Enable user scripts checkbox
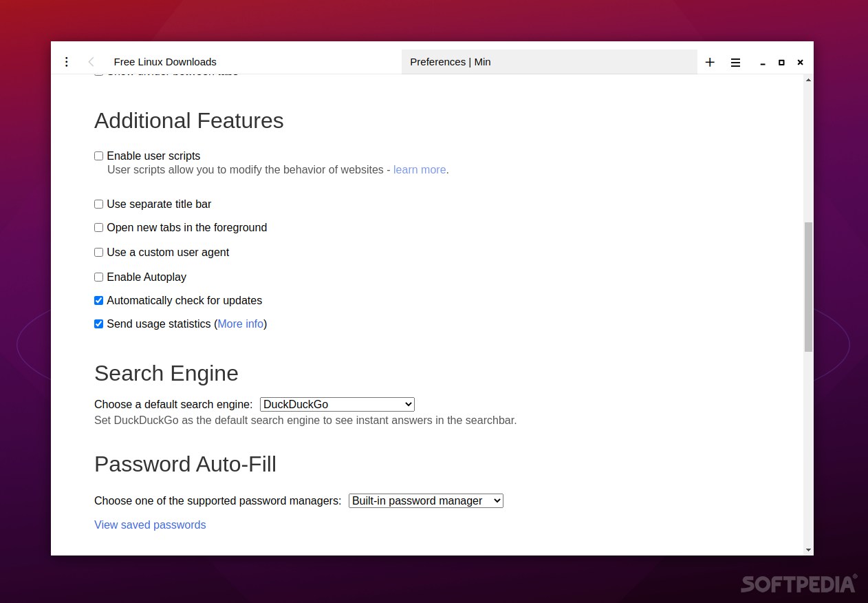 tap(98, 156)
